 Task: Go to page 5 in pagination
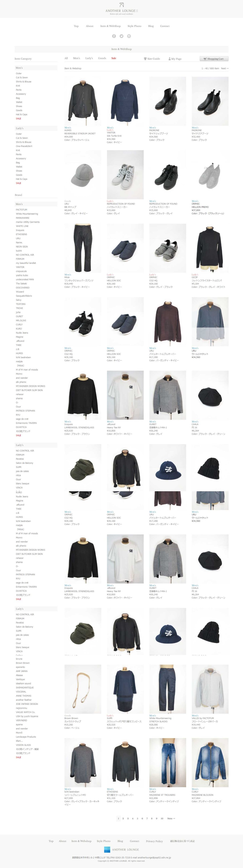click(x=137, y=819)
